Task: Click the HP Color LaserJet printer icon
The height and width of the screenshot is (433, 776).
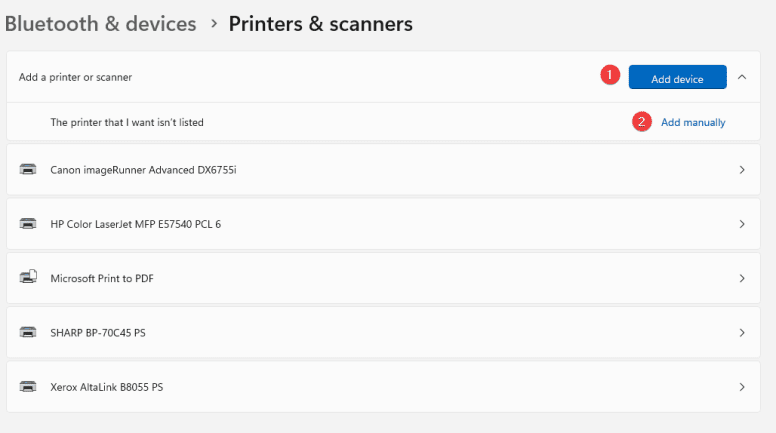Action: [x=28, y=224]
